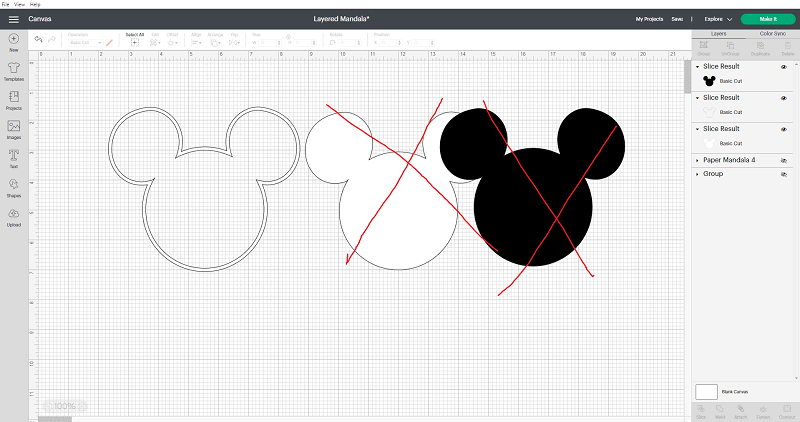Open the File menu

[6, 4]
